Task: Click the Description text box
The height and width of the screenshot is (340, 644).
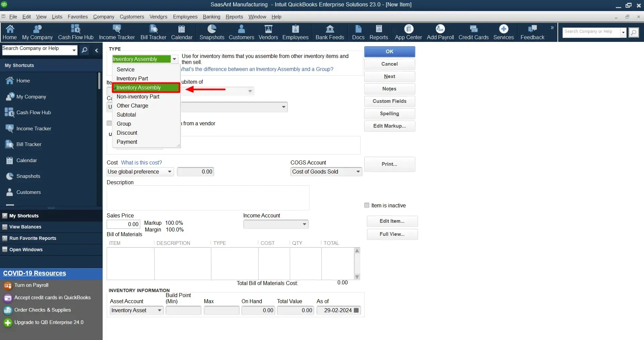Action: (x=208, y=198)
